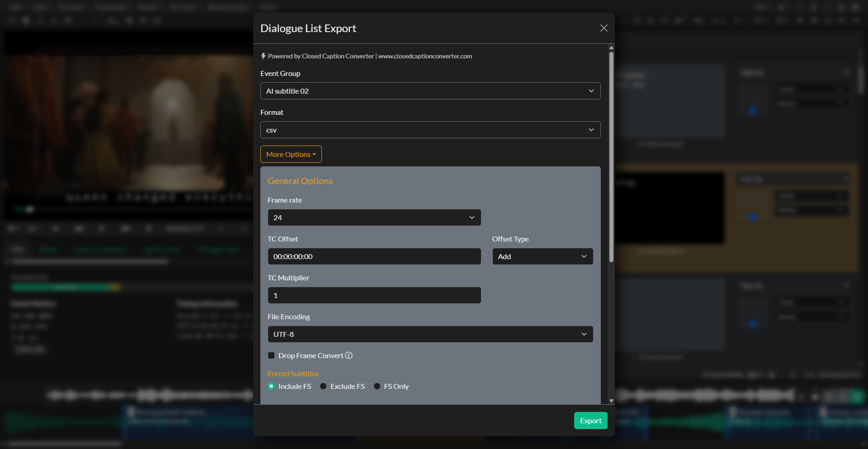Screen dimensions: 868x449
Task: Dismiss the Dialogue List Export dialog via X
Action: [x=604, y=28]
